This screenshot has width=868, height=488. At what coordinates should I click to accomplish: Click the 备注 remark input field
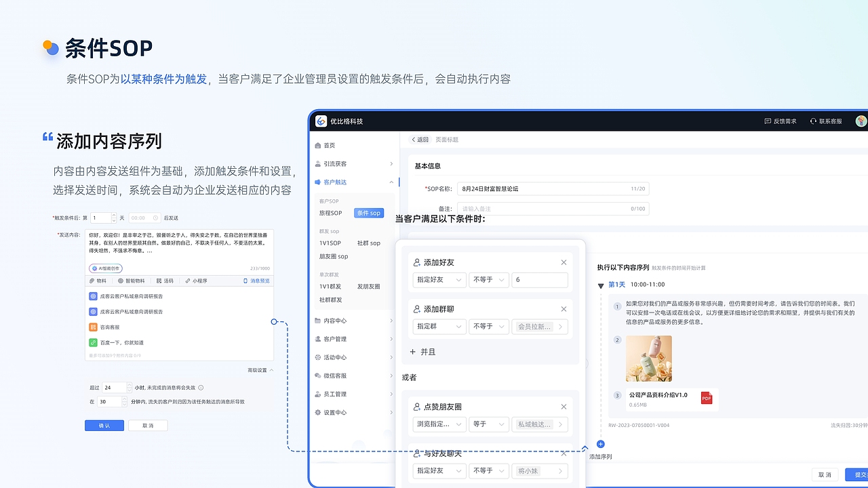553,209
